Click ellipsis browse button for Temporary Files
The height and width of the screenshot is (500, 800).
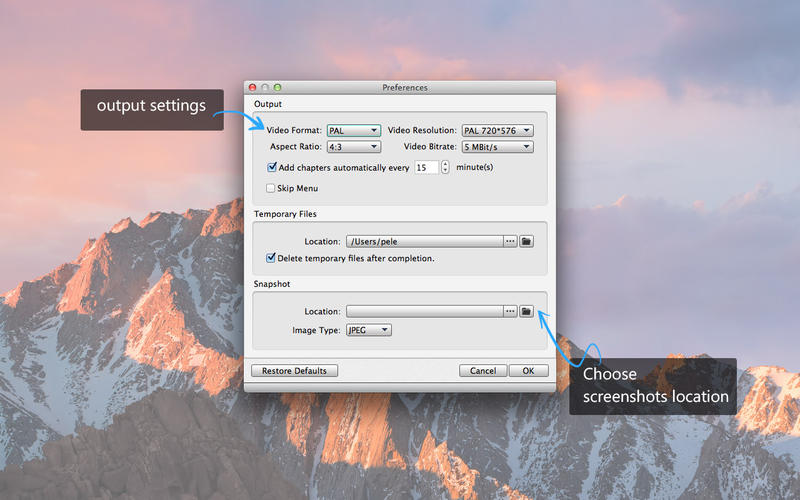tap(510, 241)
